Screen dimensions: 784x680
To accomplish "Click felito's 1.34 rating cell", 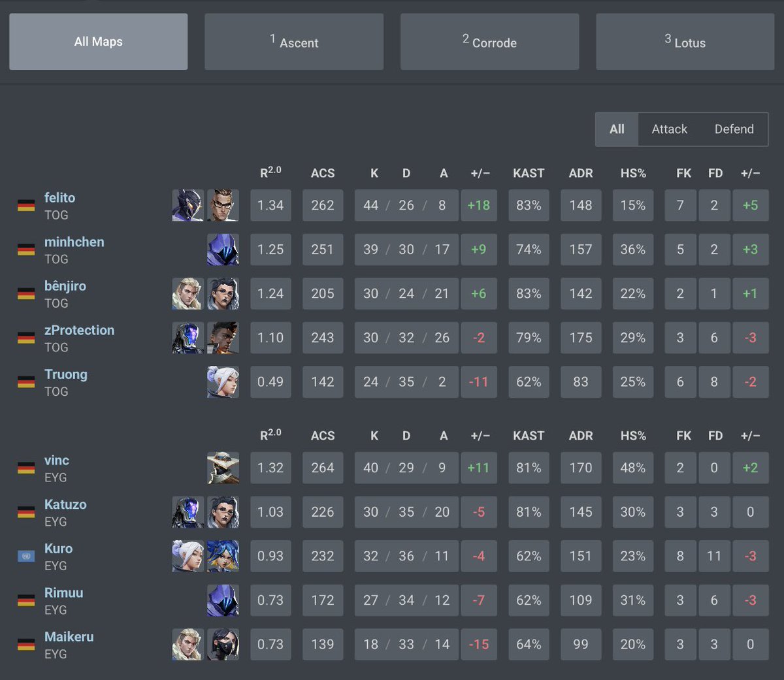I will tap(270, 205).
